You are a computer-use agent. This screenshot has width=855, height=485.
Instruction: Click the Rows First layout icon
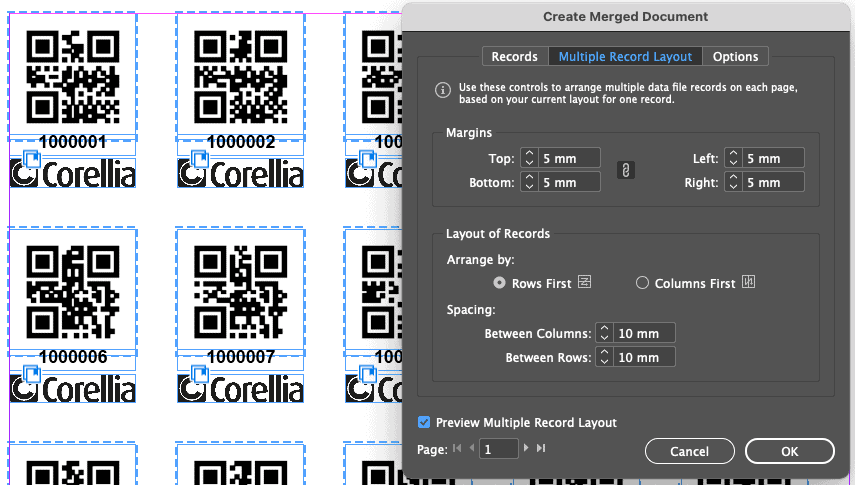coord(585,282)
